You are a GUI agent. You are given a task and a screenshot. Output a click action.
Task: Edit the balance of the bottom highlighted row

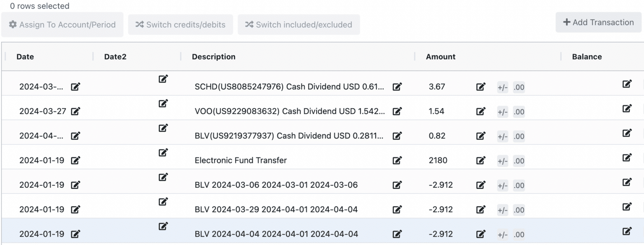click(x=627, y=231)
